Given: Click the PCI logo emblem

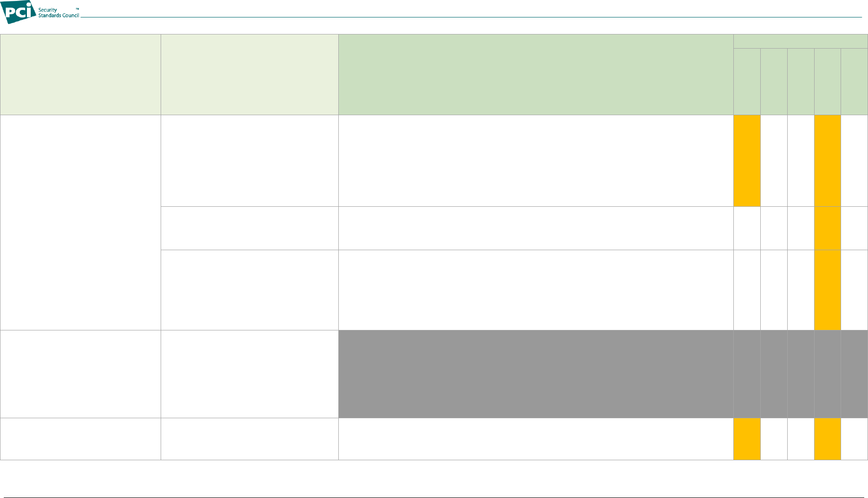Looking at the screenshot, I should pos(18,12).
